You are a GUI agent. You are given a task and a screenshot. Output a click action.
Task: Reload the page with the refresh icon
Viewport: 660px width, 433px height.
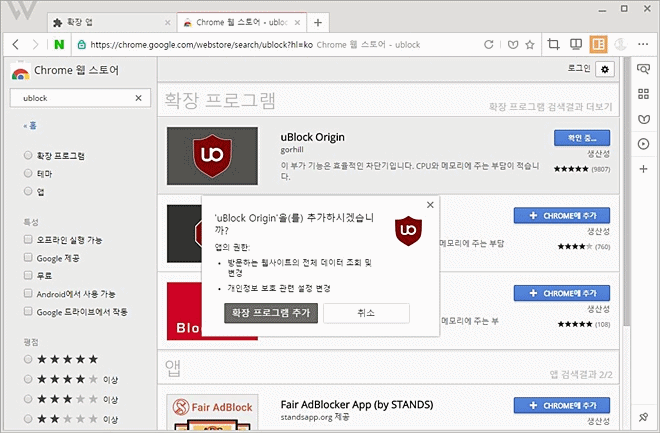tap(488, 44)
